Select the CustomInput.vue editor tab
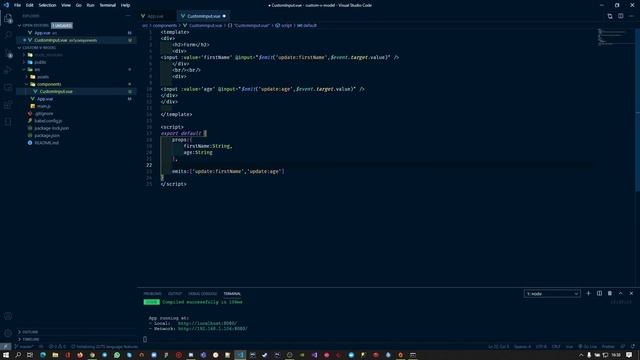The height and width of the screenshot is (360, 640). pos(203,16)
